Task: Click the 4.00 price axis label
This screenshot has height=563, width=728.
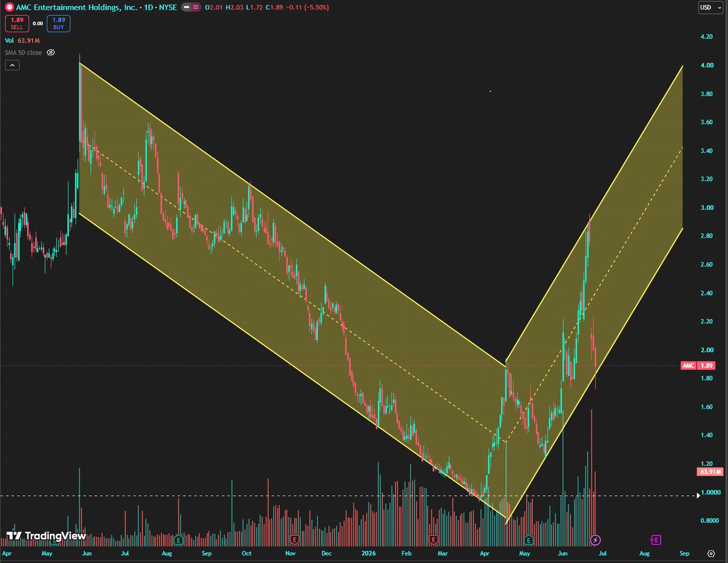Action: coord(706,66)
